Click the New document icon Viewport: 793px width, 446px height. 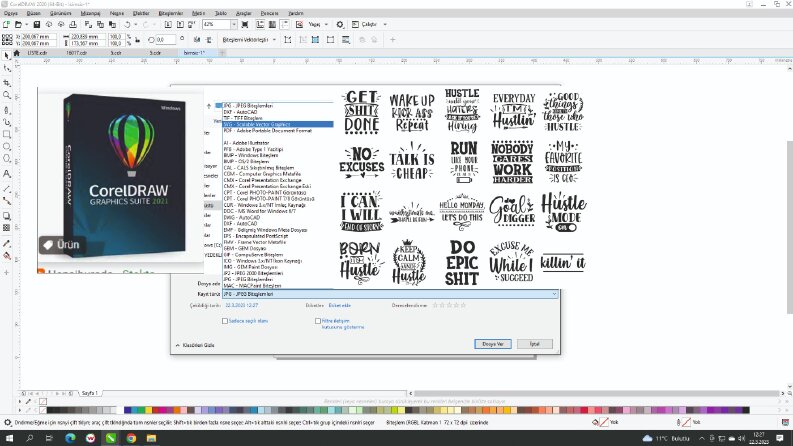click(x=6, y=24)
